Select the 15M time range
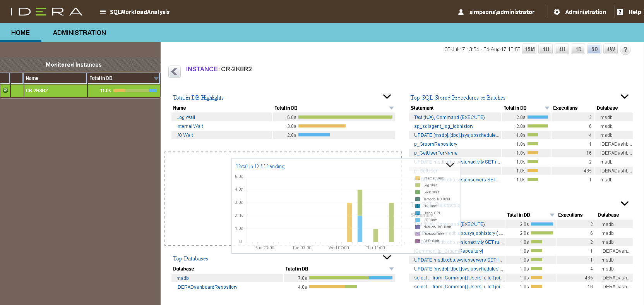 pos(529,50)
